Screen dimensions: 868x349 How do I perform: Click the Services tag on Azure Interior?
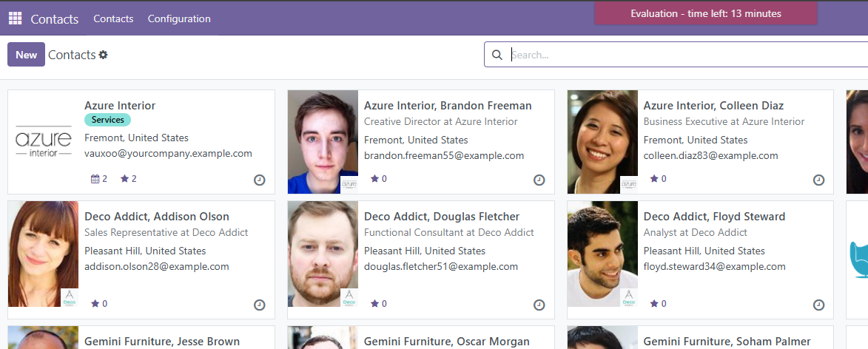(x=108, y=120)
